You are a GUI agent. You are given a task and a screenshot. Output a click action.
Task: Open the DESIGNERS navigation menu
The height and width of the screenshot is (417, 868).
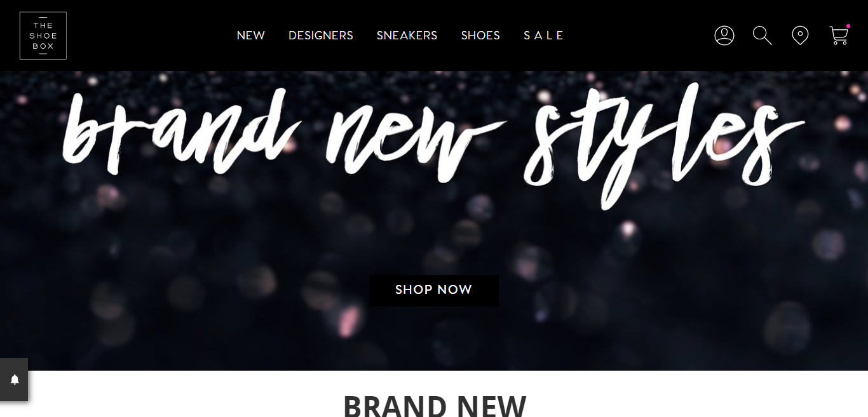tap(321, 36)
